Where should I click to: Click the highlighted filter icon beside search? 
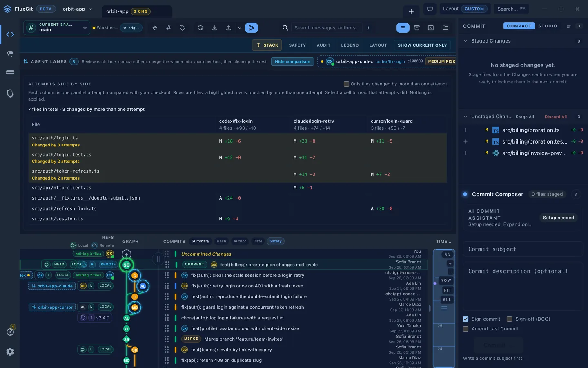(403, 28)
